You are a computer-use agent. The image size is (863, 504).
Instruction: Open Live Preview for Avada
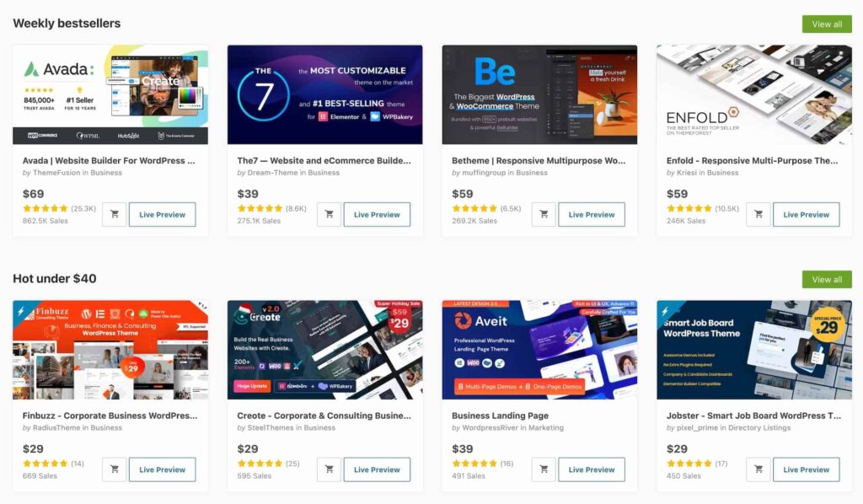coord(163,215)
